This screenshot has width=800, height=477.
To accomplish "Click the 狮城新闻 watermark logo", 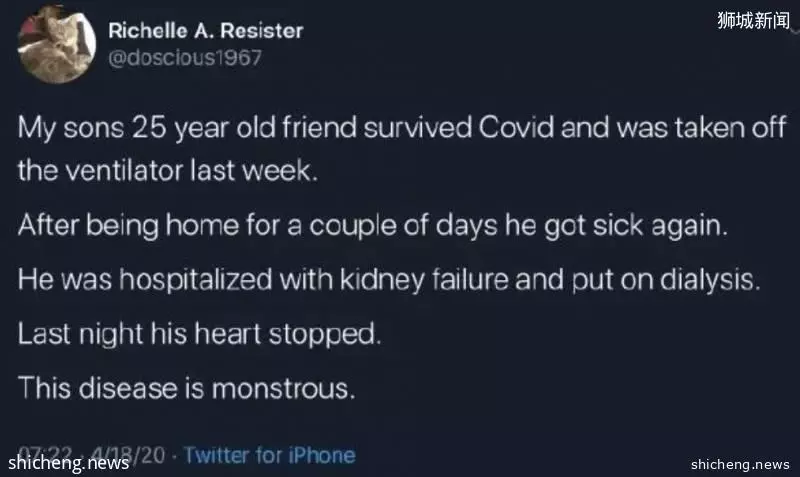I will click(754, 20).
